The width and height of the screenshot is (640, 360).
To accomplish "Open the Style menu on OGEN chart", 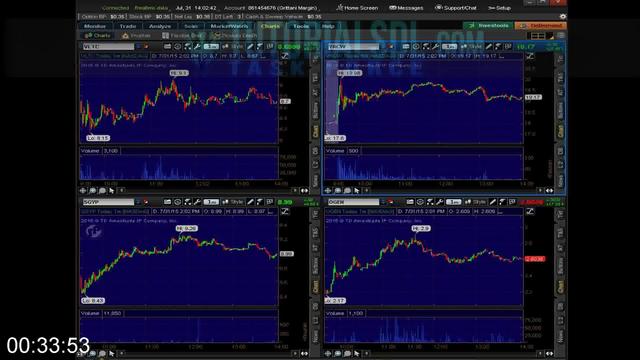I will [x=476, y=202].
